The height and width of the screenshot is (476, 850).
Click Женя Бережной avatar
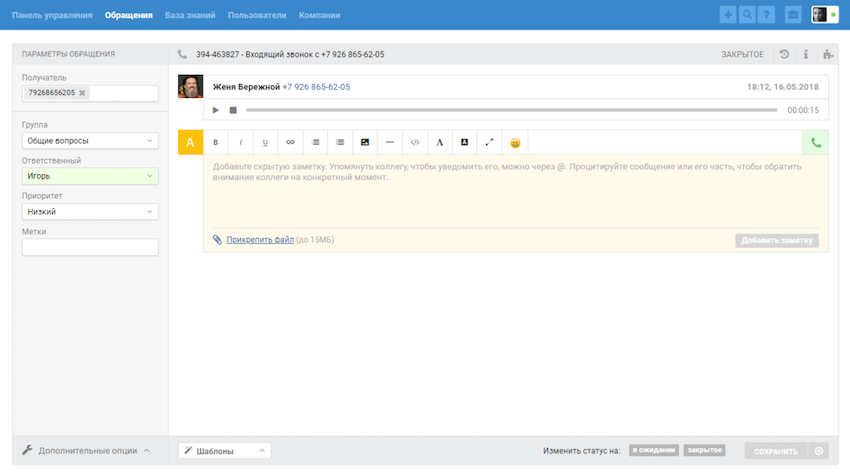190,87
